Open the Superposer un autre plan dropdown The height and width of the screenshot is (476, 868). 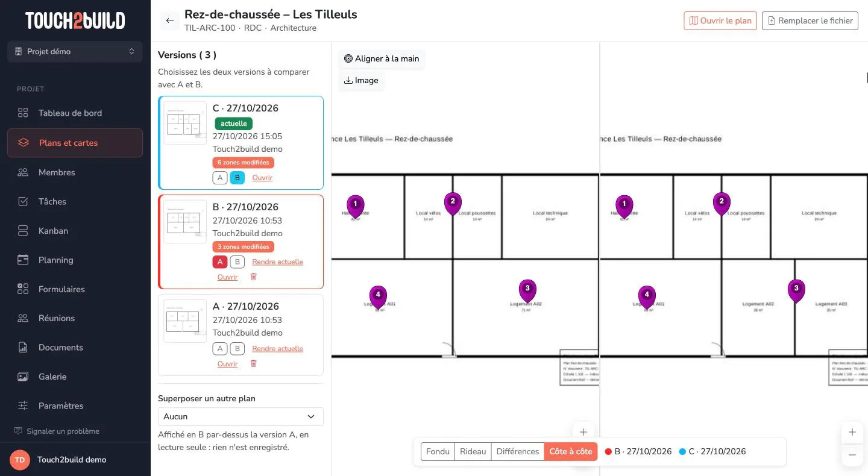pyautogui.click(x=241, y=416)
